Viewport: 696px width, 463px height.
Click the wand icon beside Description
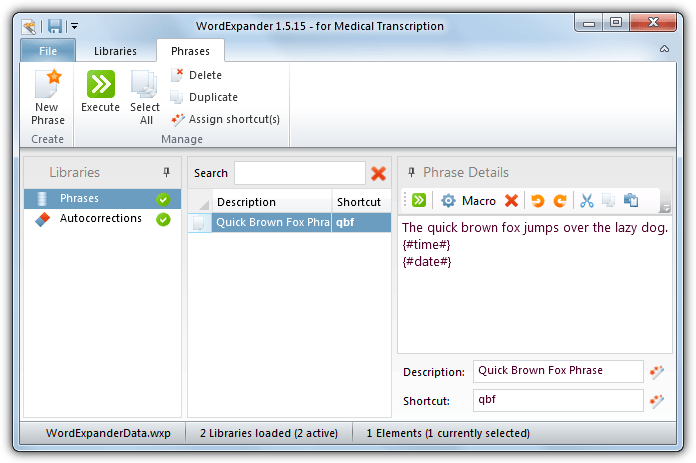pos(657,372)
